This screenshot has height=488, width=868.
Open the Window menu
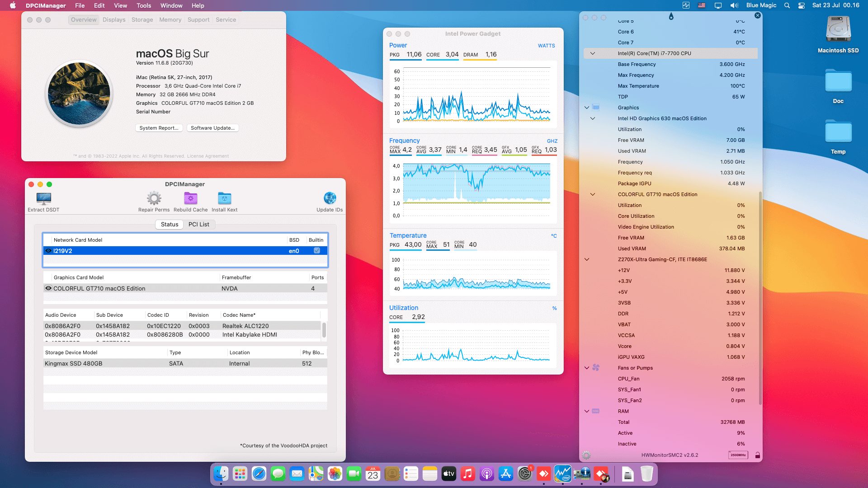[171, 5]
